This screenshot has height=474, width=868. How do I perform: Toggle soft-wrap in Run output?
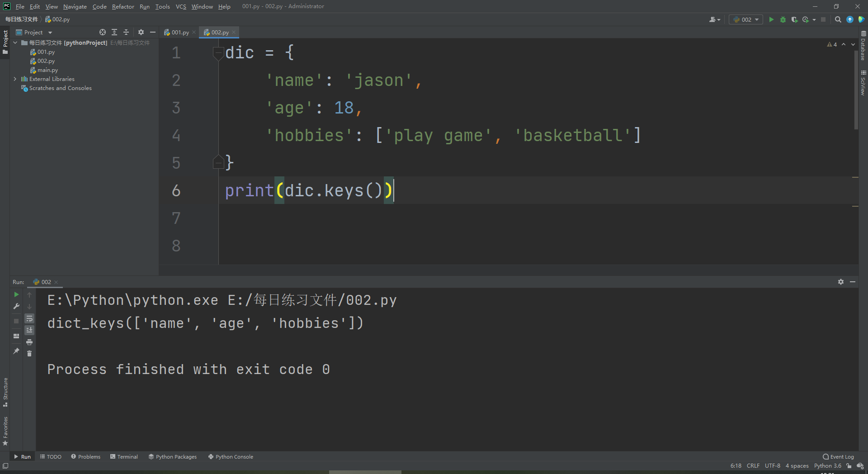29,318
